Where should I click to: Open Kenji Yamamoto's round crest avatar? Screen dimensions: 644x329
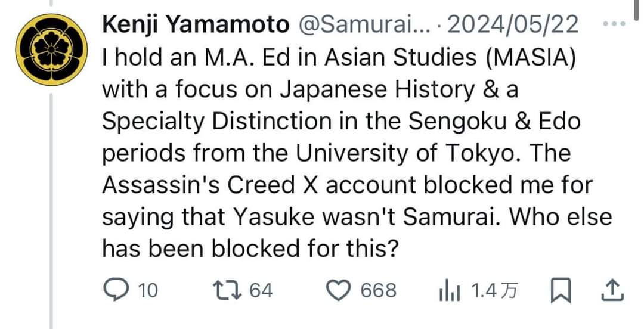click(51, 49)
